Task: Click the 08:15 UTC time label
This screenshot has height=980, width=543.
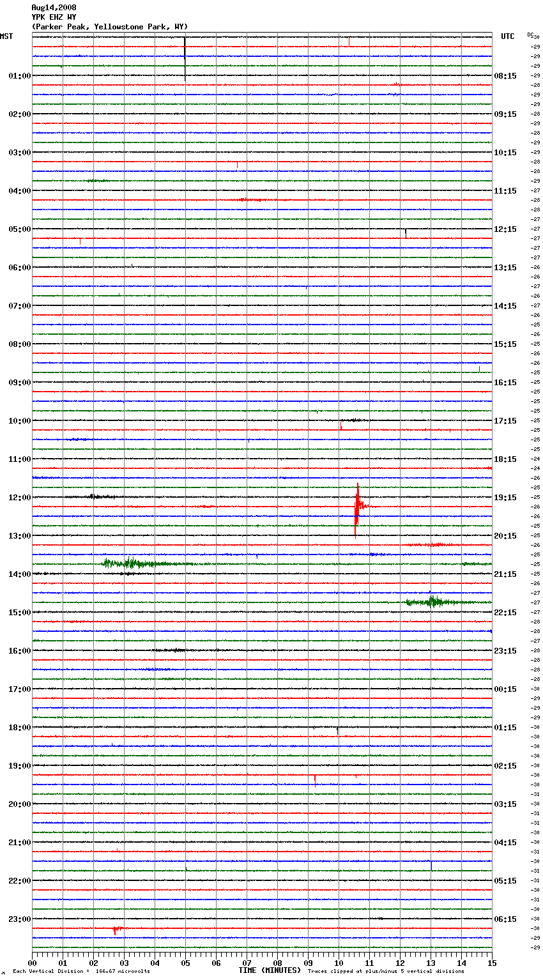Action: coord(505,76)
